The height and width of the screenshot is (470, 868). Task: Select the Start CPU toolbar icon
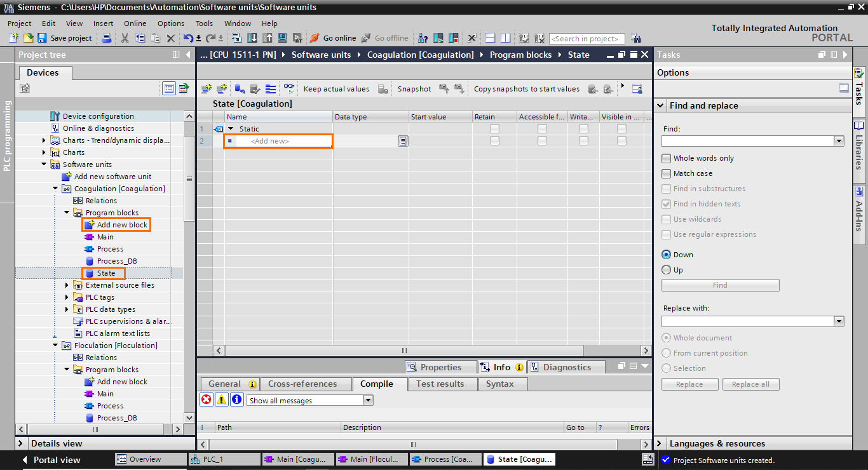(x=438, y=37)
